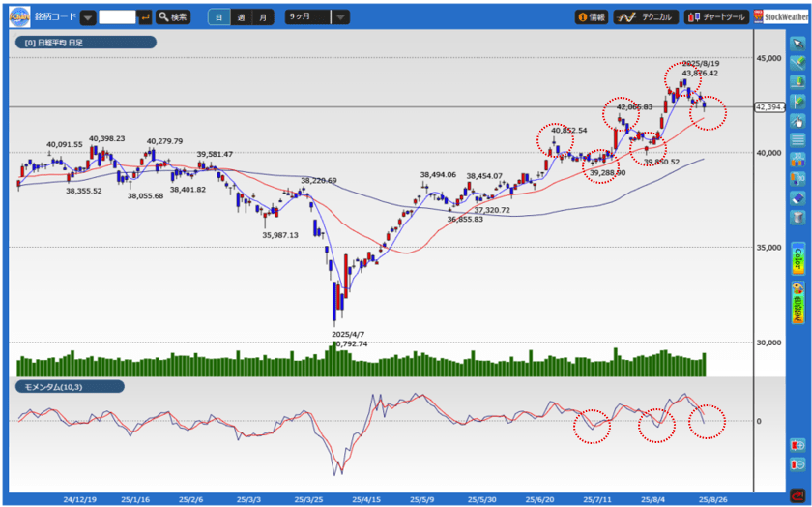Click the stock code input field
The height and width of the screenshot is (507, 812).
[x=117, y=17]
